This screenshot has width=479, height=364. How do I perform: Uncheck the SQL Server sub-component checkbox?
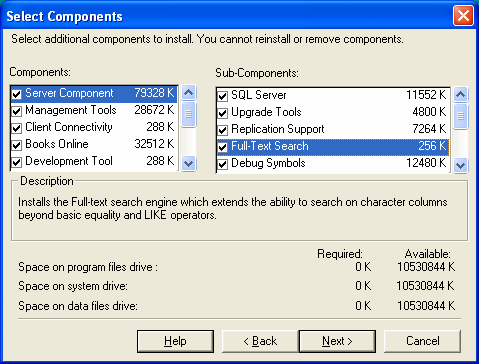point(222,96)
